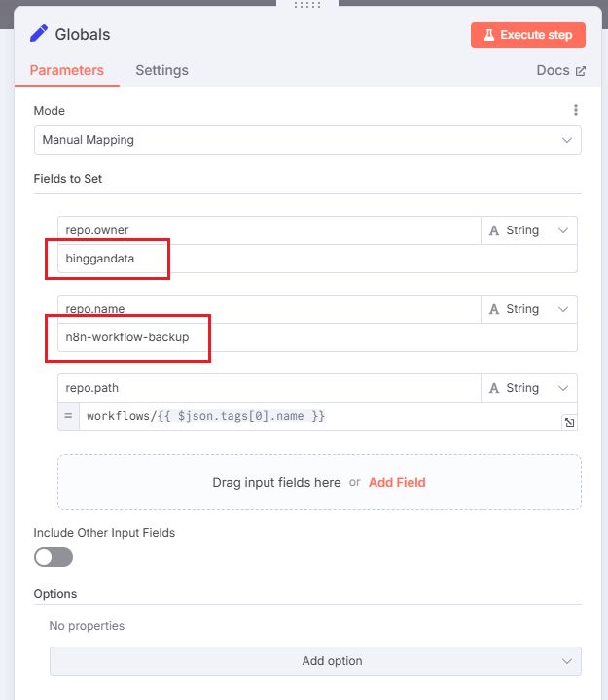The width and height of the screenshot is (608, 700).
Task: Click the Add Field link
Action: 397,482
